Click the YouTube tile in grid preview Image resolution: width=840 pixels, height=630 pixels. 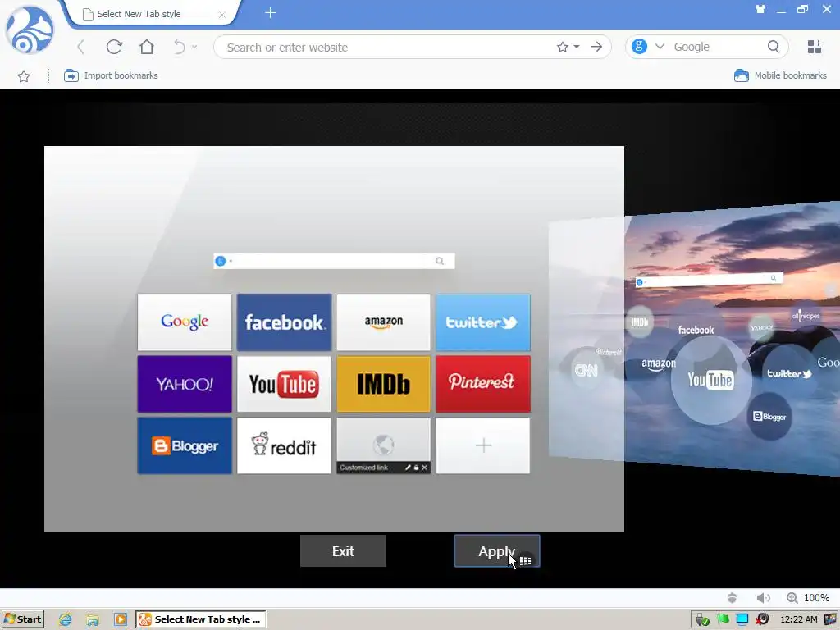tap(284, 384)
